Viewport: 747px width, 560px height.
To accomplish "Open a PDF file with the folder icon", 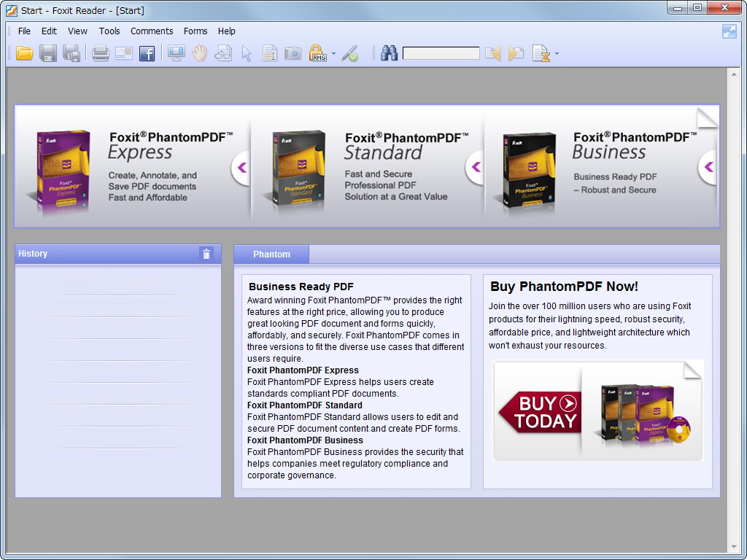I will [24, 52].
